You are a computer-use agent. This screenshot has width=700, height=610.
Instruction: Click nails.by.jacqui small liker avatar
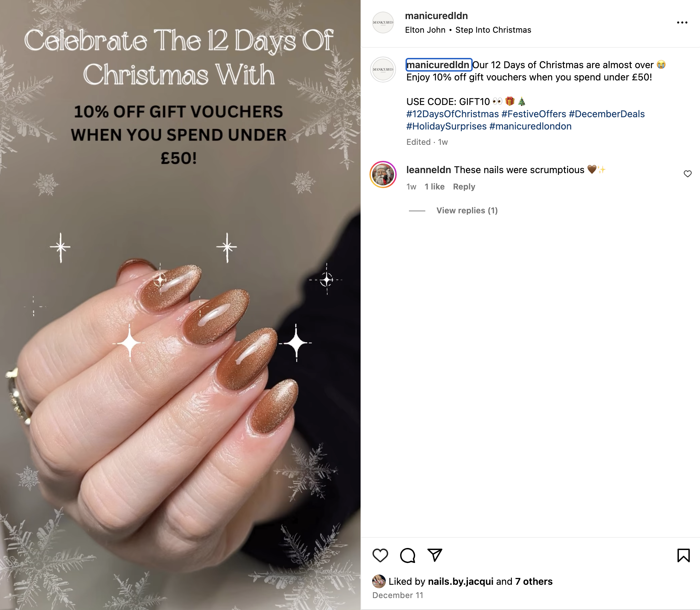coord(379,581)
